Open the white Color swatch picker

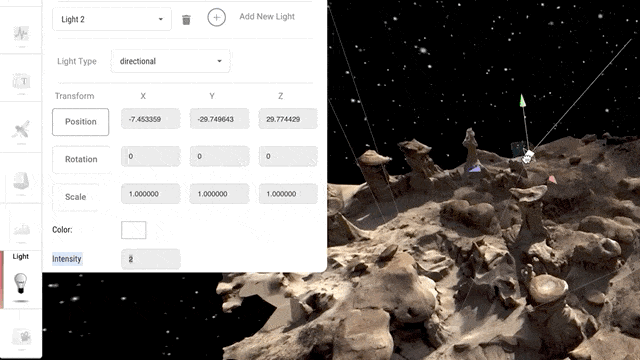click(133, 230)
